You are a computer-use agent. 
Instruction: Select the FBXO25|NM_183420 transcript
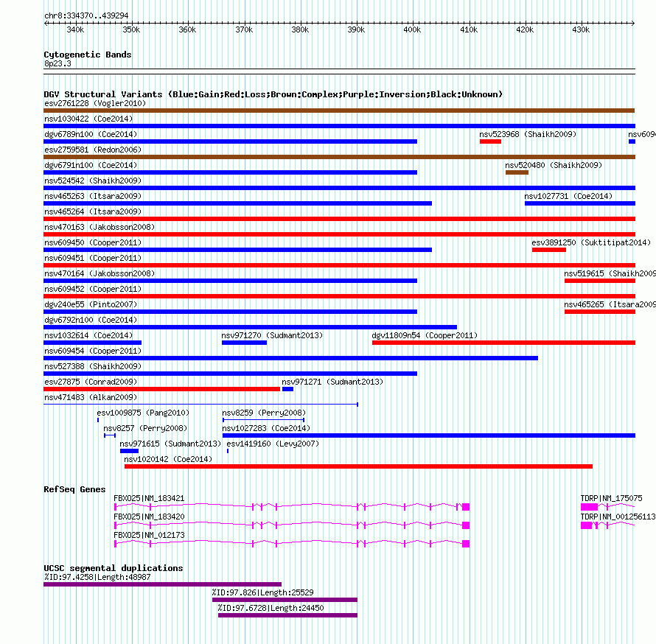(292, 525)
